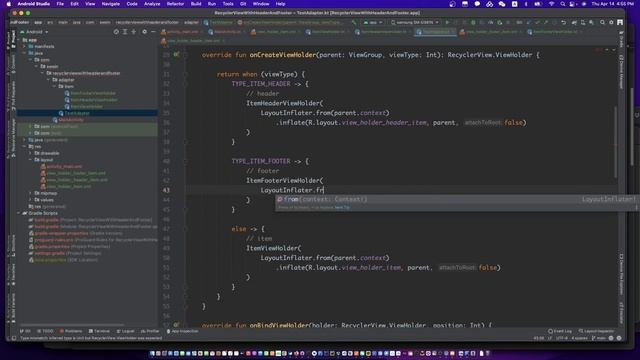Click the Run app play icon
Viewport: 640px width, 360px height.
point(447,22)
